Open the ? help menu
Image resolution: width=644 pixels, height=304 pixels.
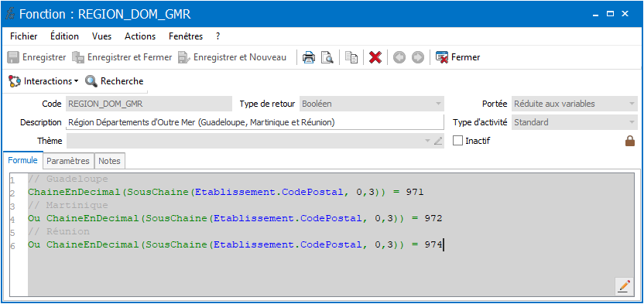point(218,36)
